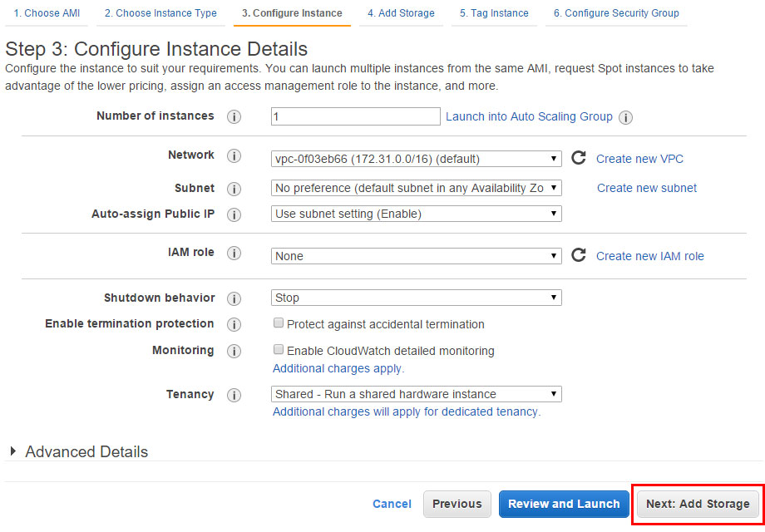Click the Number of instances input field
The image size is (765, 532).
click(356, 116)
